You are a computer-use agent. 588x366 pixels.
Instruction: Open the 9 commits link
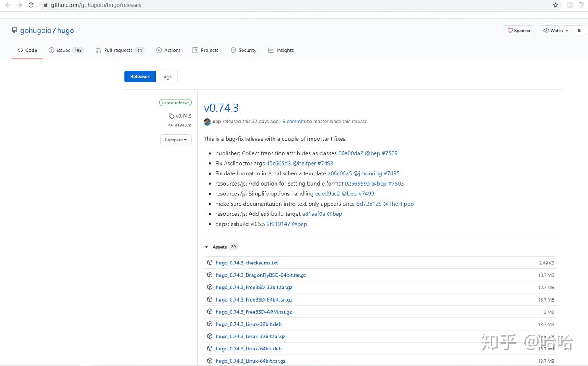[x=294, y=122]
